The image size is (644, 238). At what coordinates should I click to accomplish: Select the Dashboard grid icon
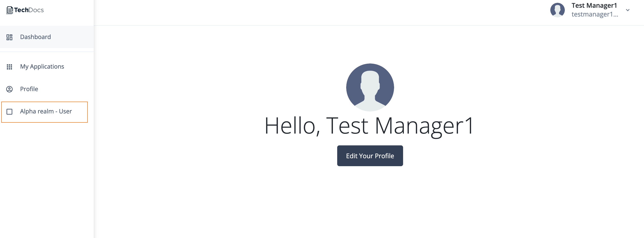[x=10, y=37]
